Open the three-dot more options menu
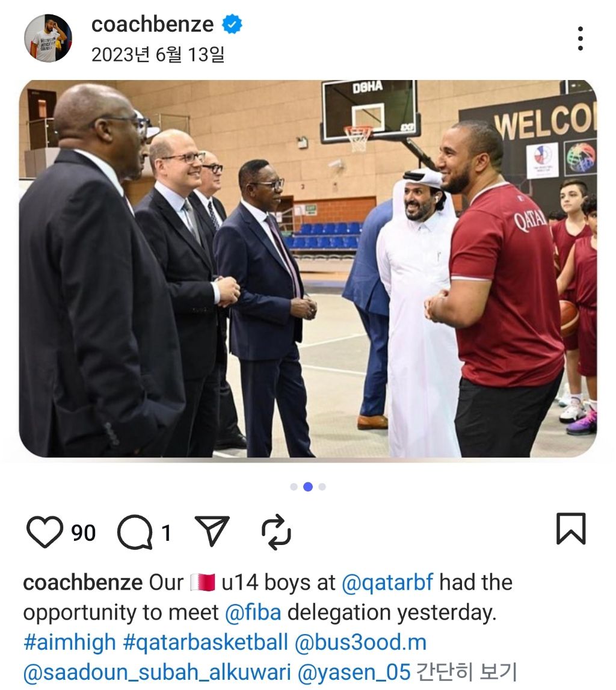616x690 pixels. [581, 39]
